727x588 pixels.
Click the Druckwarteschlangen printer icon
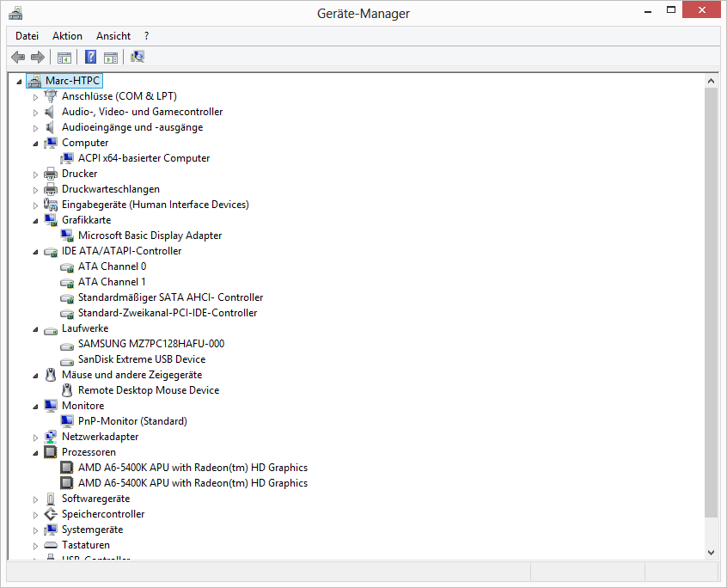51,189
